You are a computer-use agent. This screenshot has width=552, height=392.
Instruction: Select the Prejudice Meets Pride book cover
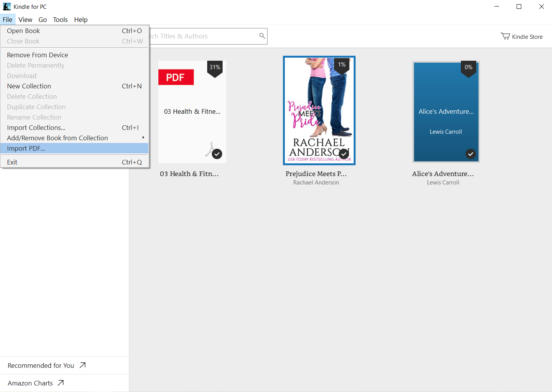tap(319, 111)
